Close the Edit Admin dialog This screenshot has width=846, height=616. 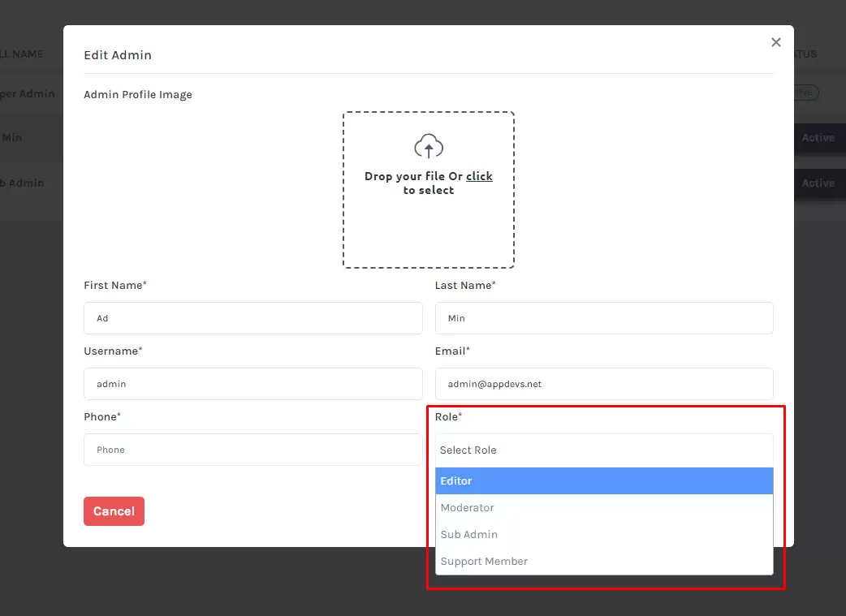[776, 42]
